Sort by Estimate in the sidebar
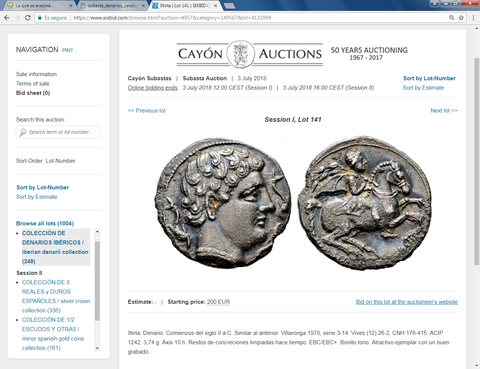Screen dimensions: 480x369 coord(37,197)
